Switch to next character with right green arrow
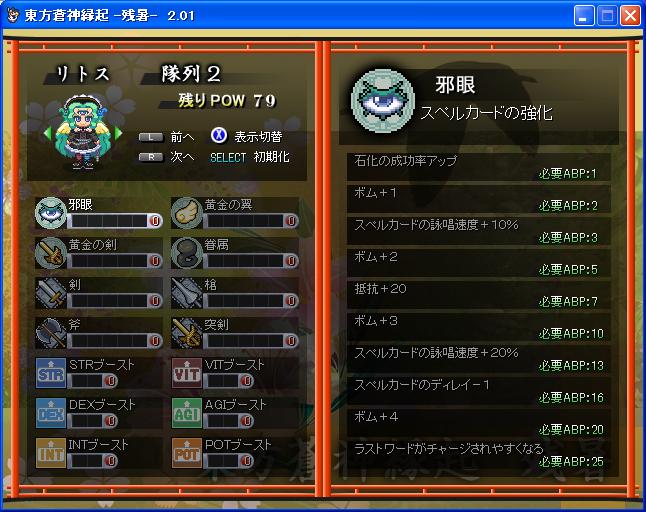This screenshot has width=646, height=512. (118, 133)
